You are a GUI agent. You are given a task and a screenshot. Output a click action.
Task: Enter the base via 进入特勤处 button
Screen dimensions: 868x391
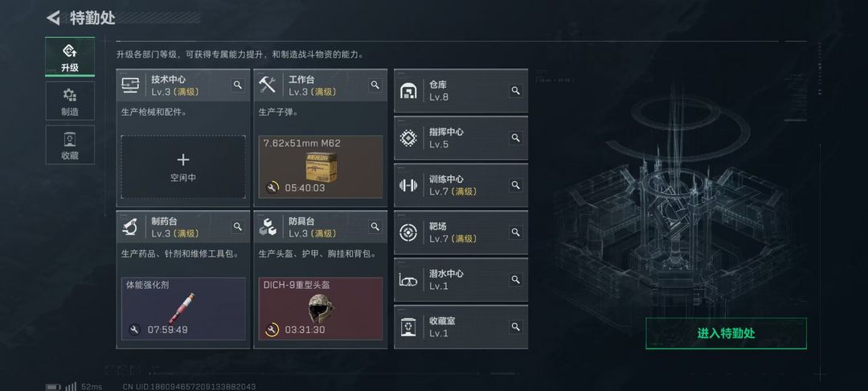[x=726, y=333]
